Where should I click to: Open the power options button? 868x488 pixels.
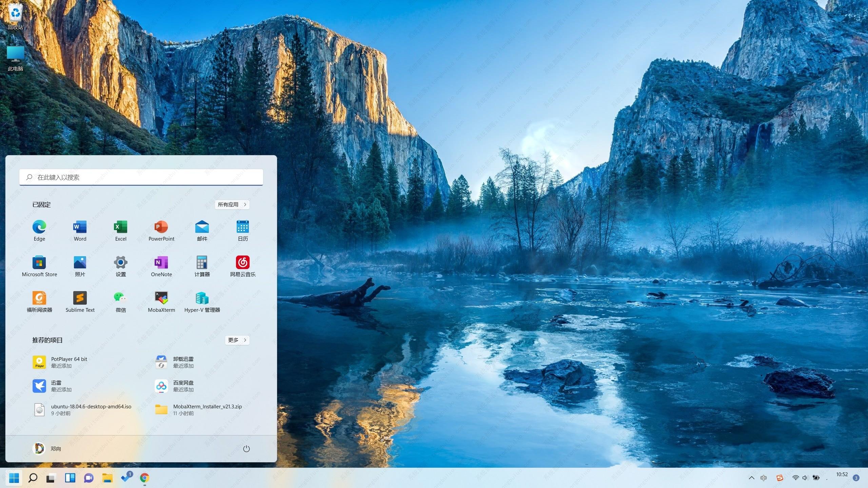[246, 449]
